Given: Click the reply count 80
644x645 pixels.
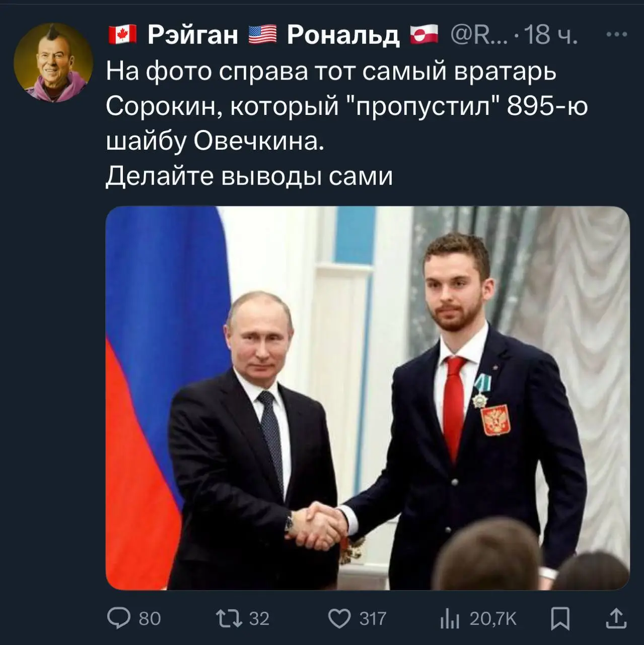Looking at the screenshot, I should pyautogui.click(x=150, y=618).
